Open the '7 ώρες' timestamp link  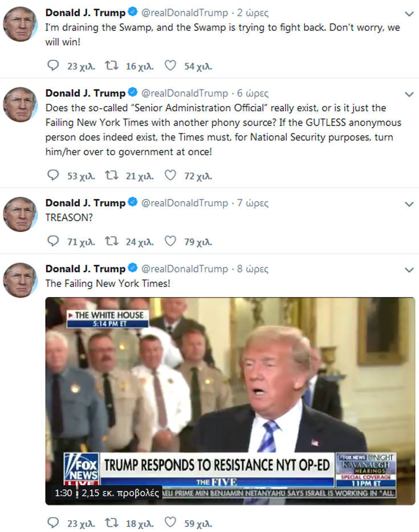click(253, 203)
